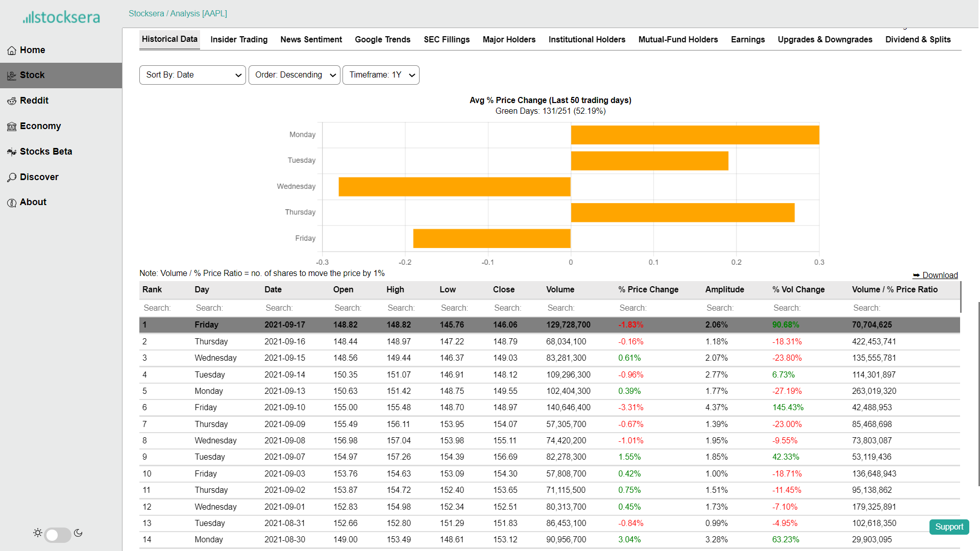
Task: Click the Discover magnifier icon
Action: click(x=12, y=178)
